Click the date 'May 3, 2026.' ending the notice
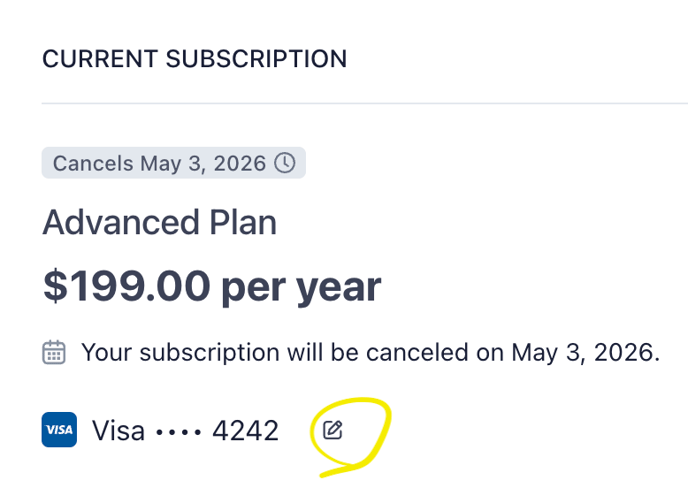The width and height of the screenshot is (688, 488). point(586,352)
